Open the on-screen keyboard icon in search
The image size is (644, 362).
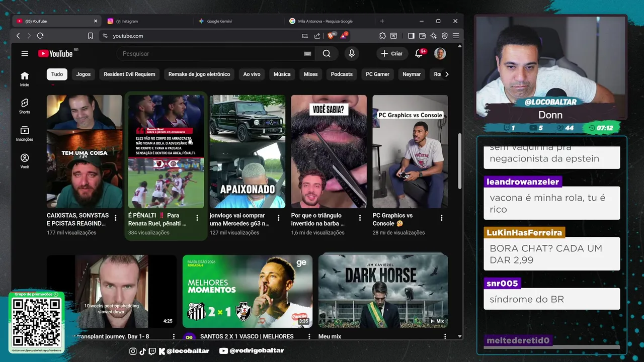tap(307, 54)
